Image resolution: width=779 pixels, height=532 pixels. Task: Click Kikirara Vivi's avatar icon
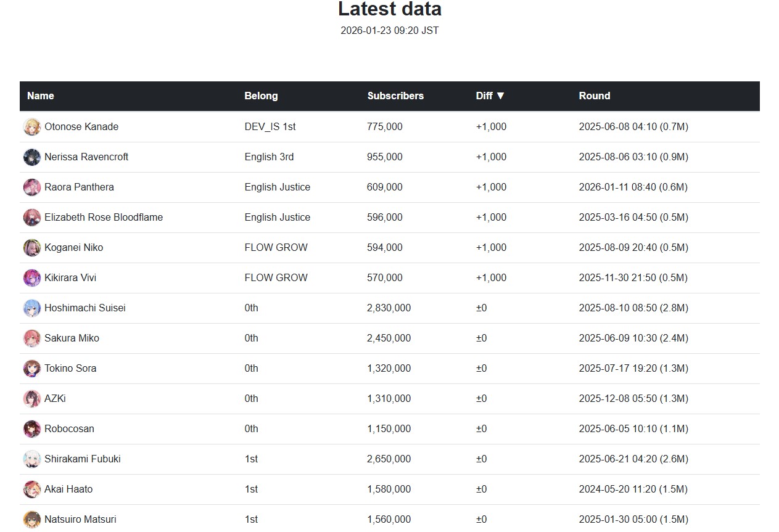[x=32, y=278]
